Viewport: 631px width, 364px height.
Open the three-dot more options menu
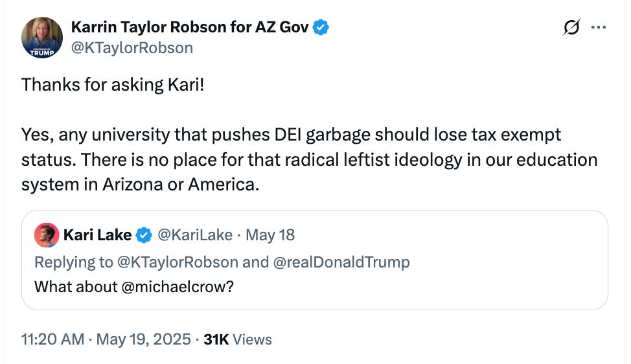pyautogui.click(x=599, y=27)
